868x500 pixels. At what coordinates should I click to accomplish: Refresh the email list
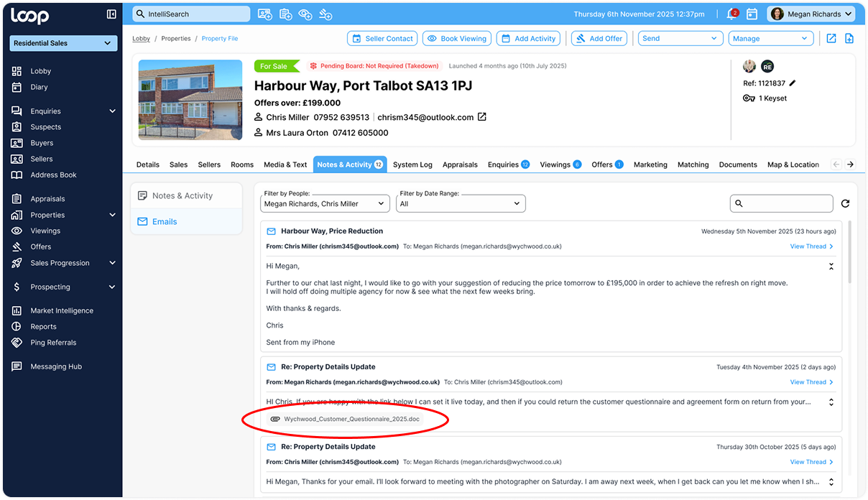click(x=846, y=204)
